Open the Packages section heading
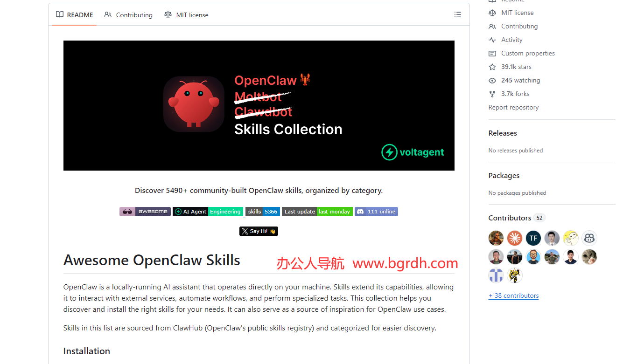Image resolution: width=630 pixels, height=364 pixels. 504,176
